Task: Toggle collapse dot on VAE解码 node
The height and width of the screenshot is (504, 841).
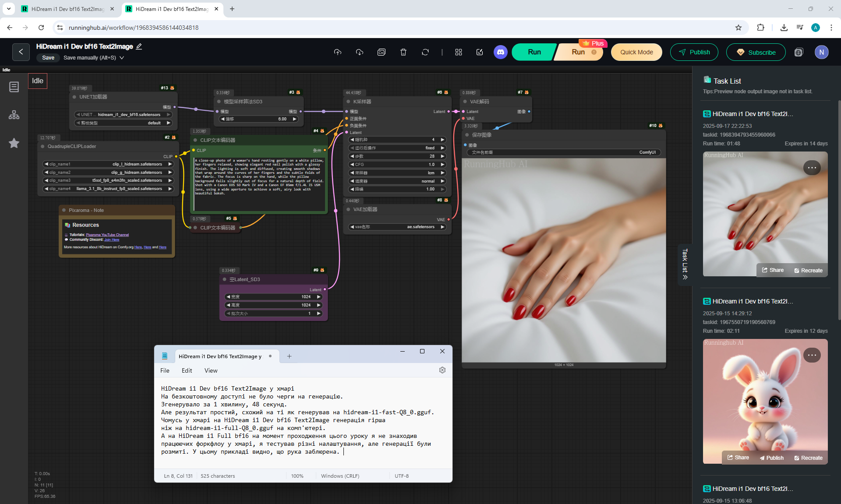Action: pyautogui.click(x=465, y=102)
